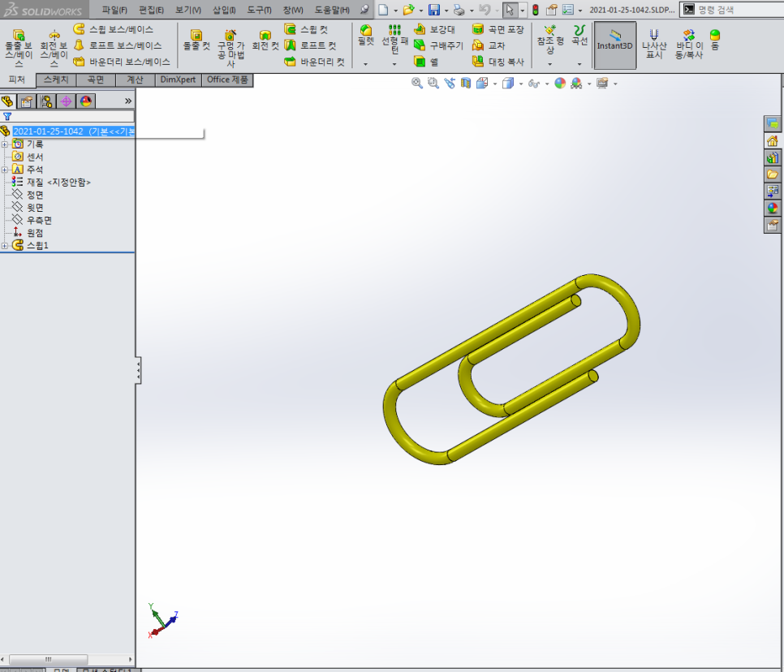Switch to the 스케치 (Sketch) tab
The width and height of the screenshot is (784, 672).
click(x=56, y=80)
